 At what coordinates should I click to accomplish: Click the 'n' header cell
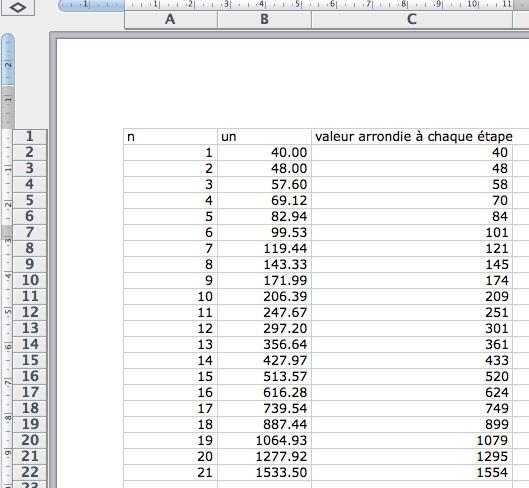click(171, 137)
